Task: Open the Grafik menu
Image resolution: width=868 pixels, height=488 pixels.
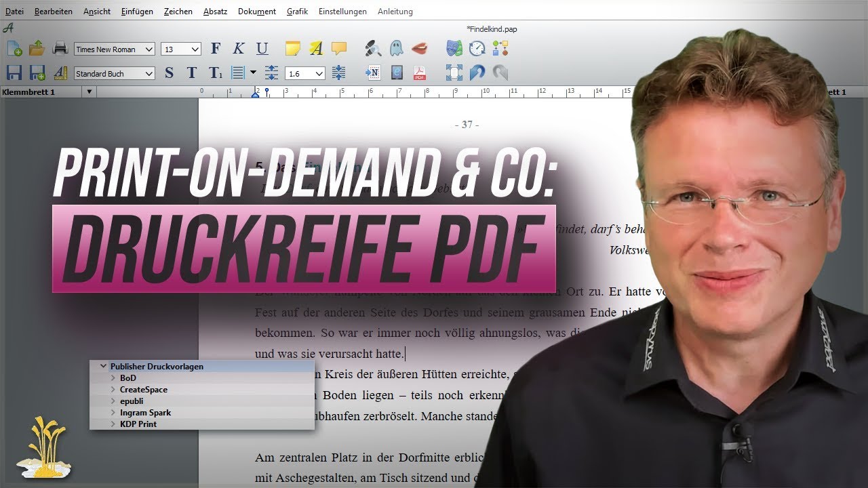Action: pos(297,12)
